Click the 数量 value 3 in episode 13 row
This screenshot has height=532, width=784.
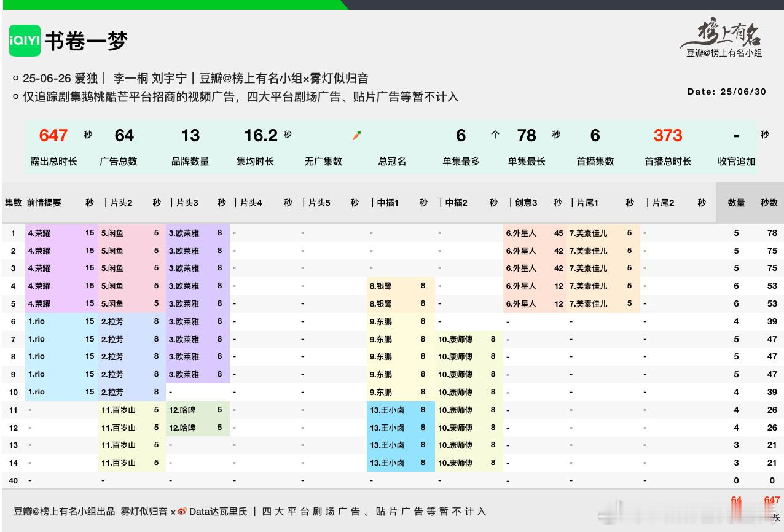click(737, 445)
